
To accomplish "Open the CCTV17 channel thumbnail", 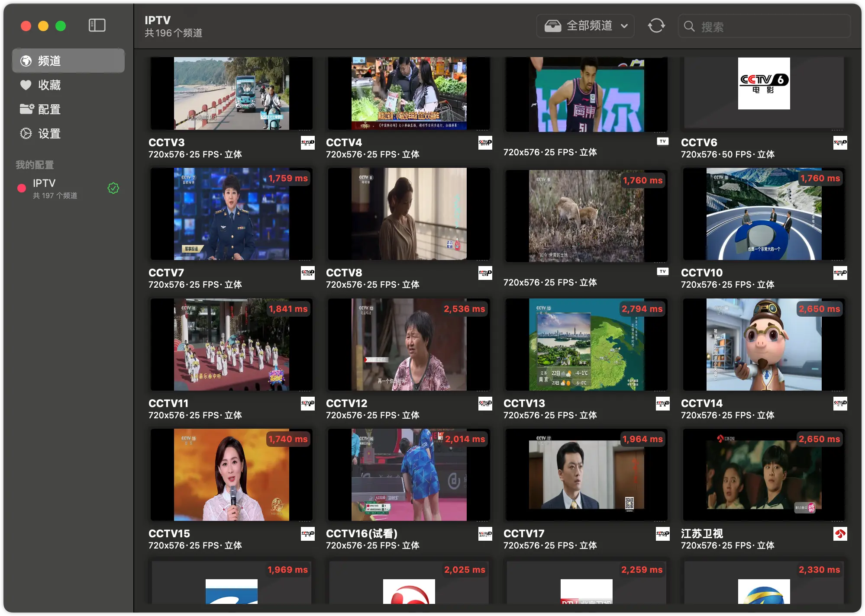I will pos(587,475).
